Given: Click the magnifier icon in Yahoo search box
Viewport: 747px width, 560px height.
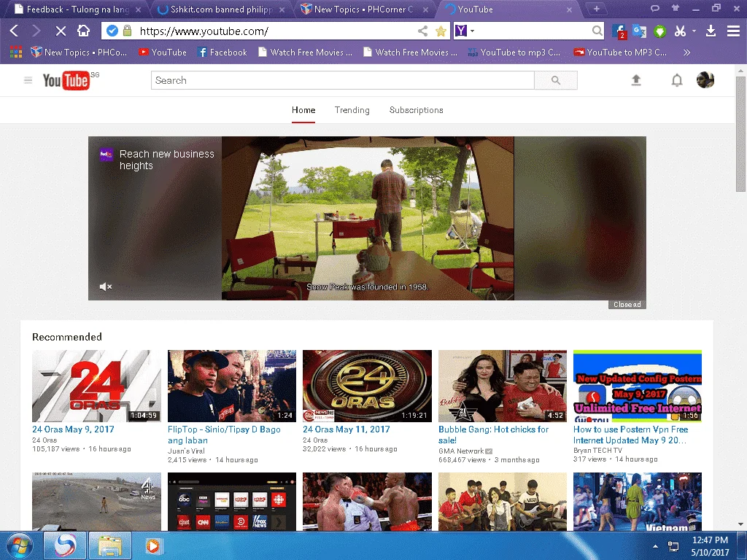Looking at the screenshot, I should [597, 31].
